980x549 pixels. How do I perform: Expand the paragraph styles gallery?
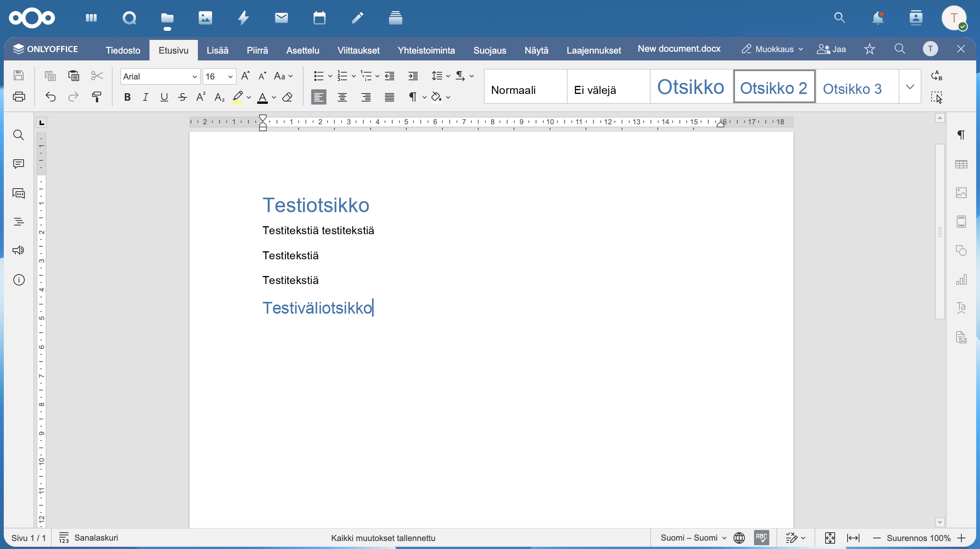tap(910, 87)
